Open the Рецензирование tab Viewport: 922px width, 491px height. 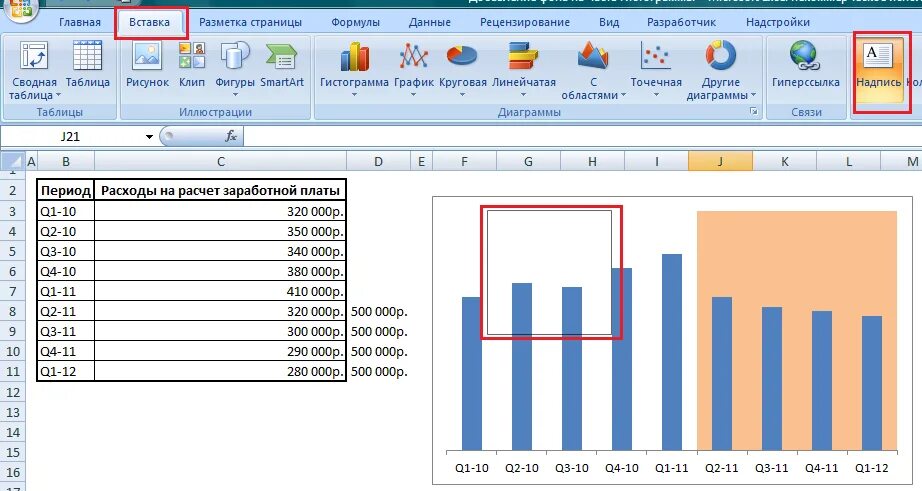525,22
